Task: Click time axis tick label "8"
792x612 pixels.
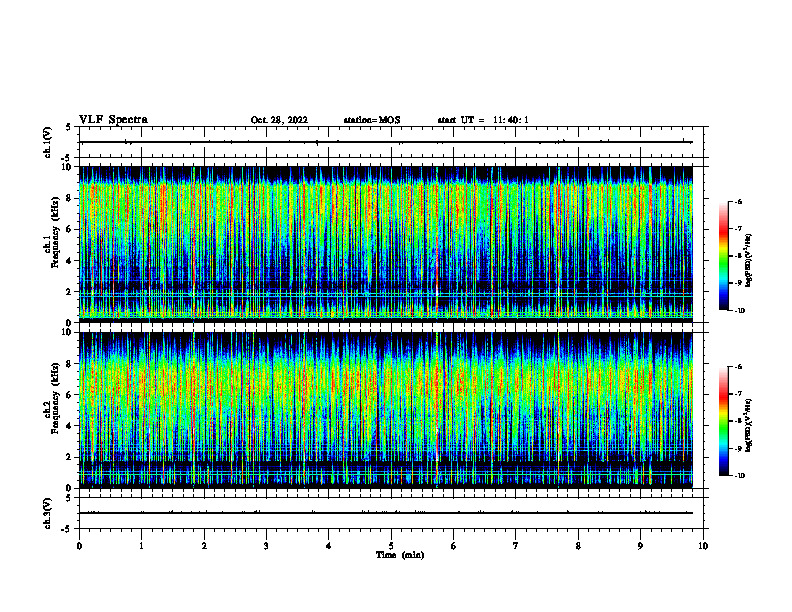Action: (x=578, y=546)
